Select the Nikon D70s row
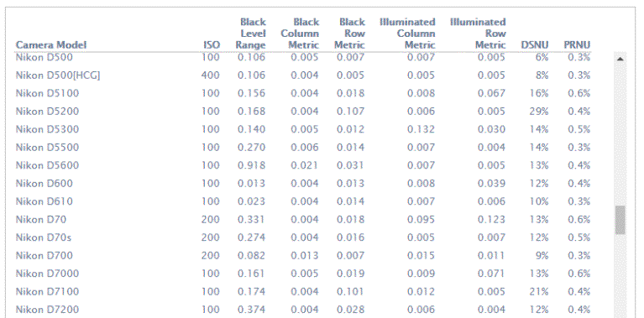This screenshot has height=318, width=644. 303,237
